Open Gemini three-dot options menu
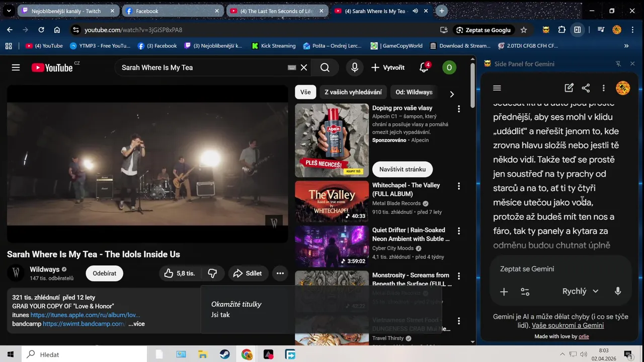 click(x=603, y=88)
